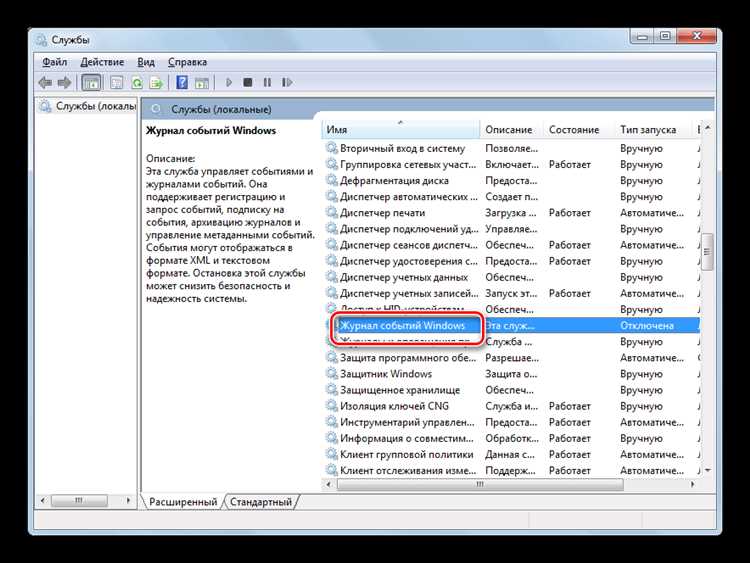Select the Защищенное хранилище service
The width and height of the screenshot is (750, 563).
coord(511,390)
